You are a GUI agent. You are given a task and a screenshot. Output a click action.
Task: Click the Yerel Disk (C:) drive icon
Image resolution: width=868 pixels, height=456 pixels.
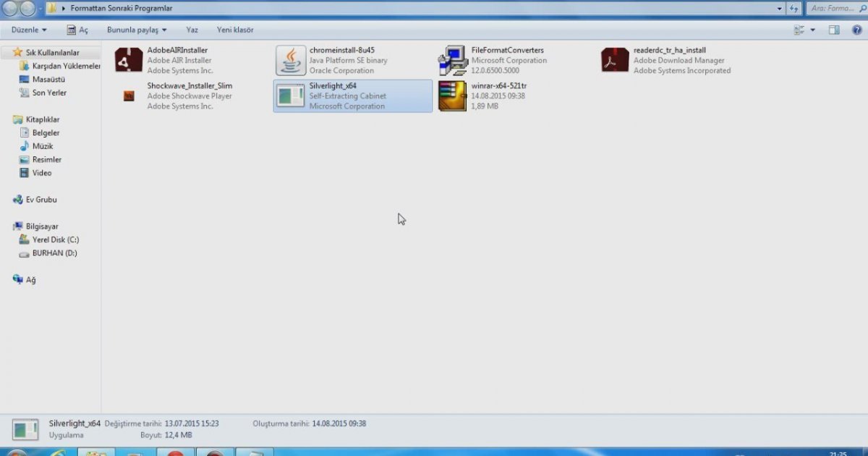click(25, 240)
